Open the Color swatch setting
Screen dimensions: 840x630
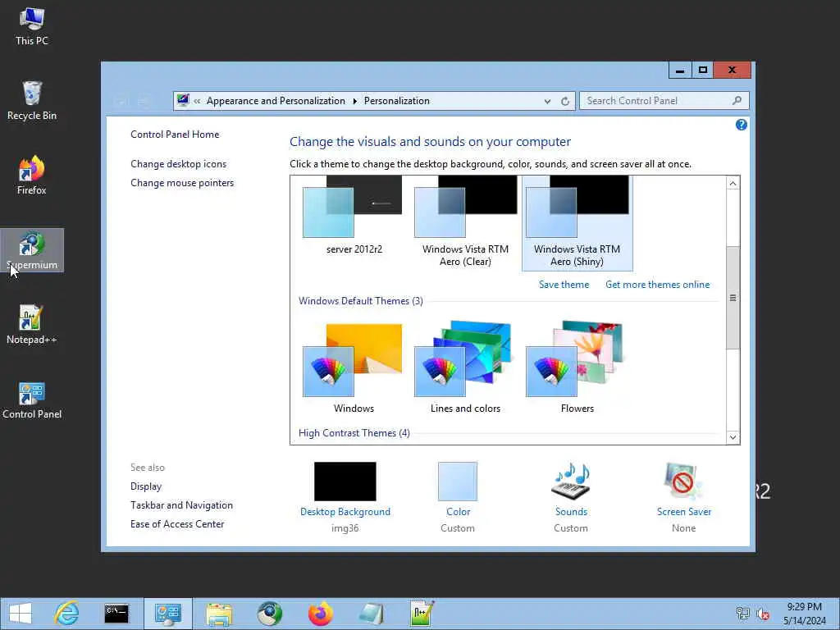coord(458,481)
